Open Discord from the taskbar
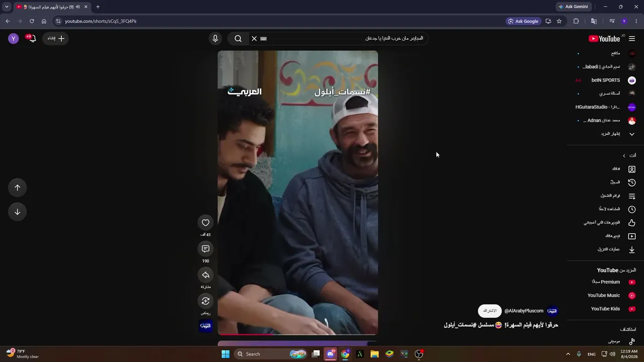644x362 pixels. point(331,354)
